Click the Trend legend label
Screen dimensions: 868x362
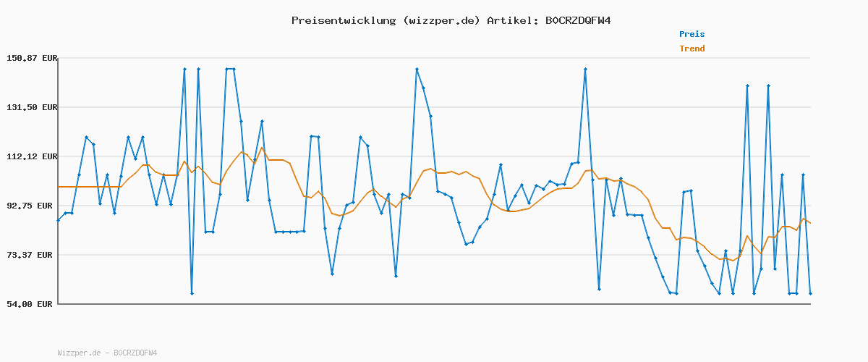coord(692,49)
